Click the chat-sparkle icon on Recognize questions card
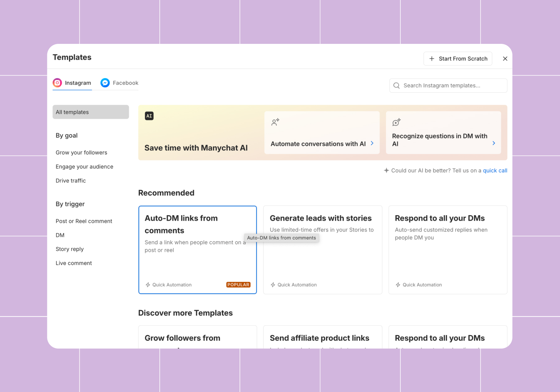This screenshot has width=560, height=392. [x=396, y=122]
